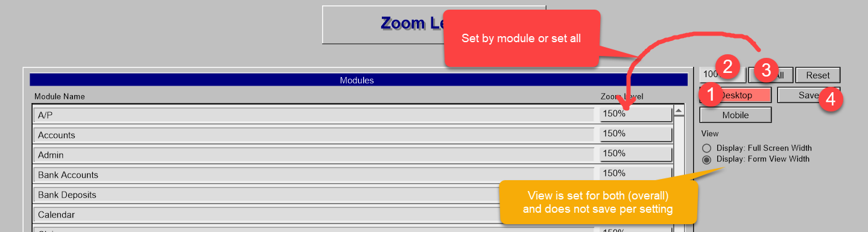Image resolution: width=868 pixels, height=232 pixels.
Task: Open the A/P zoom level 150% field
Action: tap(636, 114)
